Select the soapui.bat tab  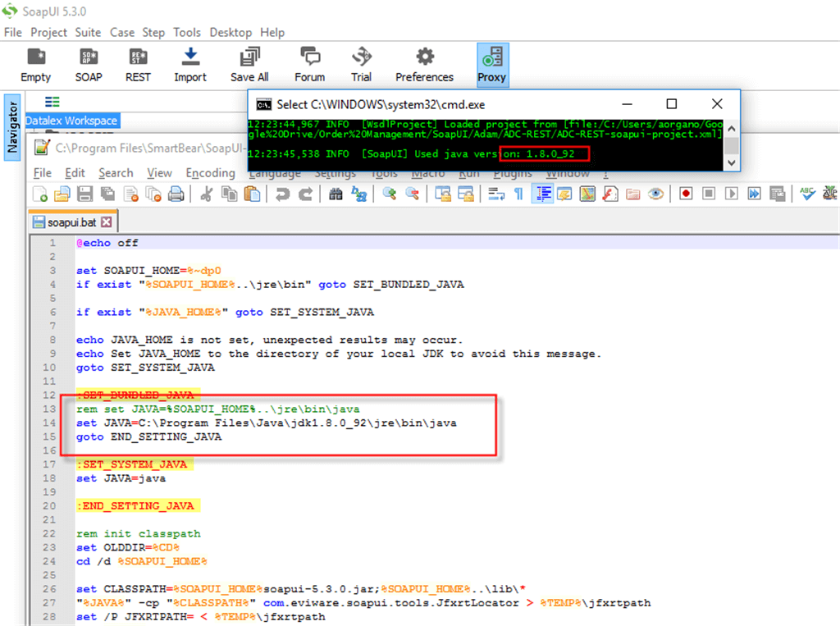(72, 222)
